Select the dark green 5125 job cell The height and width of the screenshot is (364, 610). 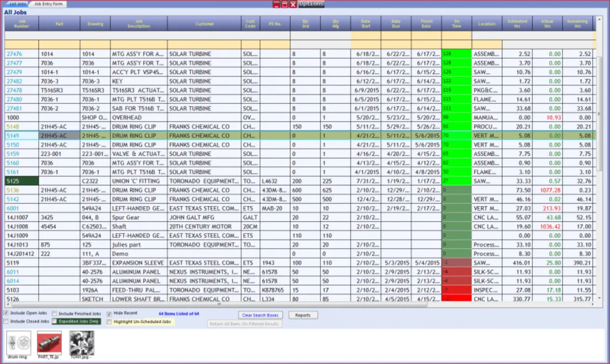[x=21, y=181]
